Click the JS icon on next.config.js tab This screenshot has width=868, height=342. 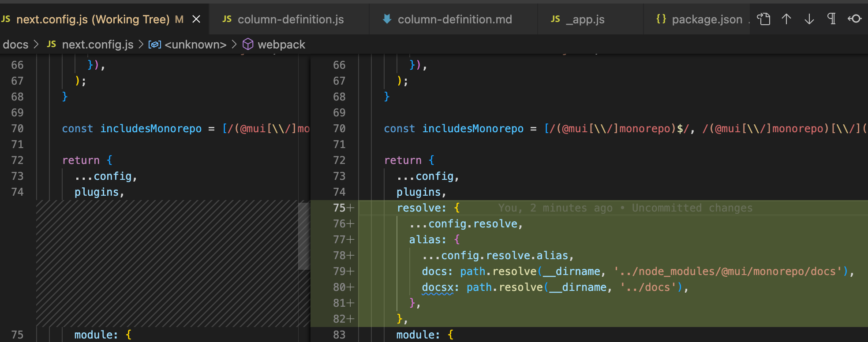tap(6, 19)
